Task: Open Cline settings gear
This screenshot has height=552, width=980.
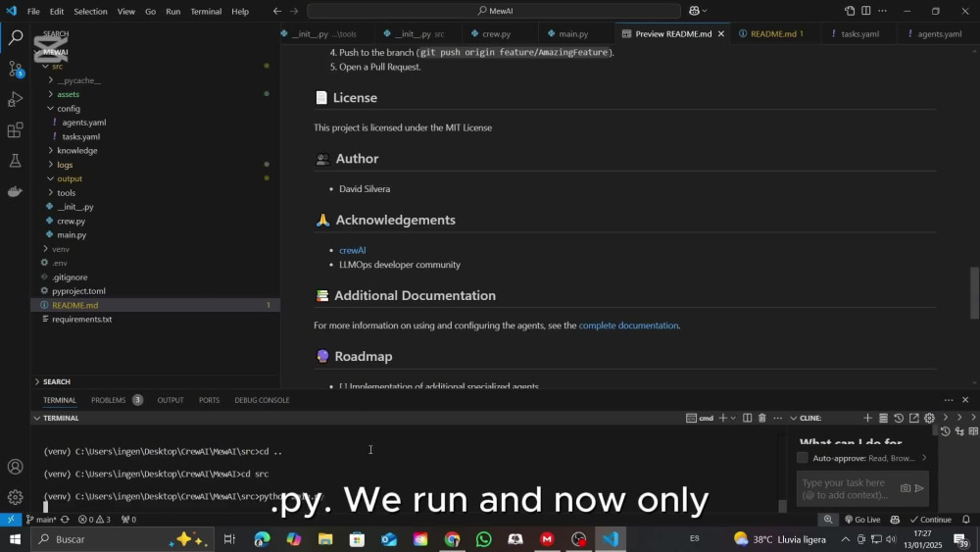Action: pyautogui.click(x=929, y=418)
